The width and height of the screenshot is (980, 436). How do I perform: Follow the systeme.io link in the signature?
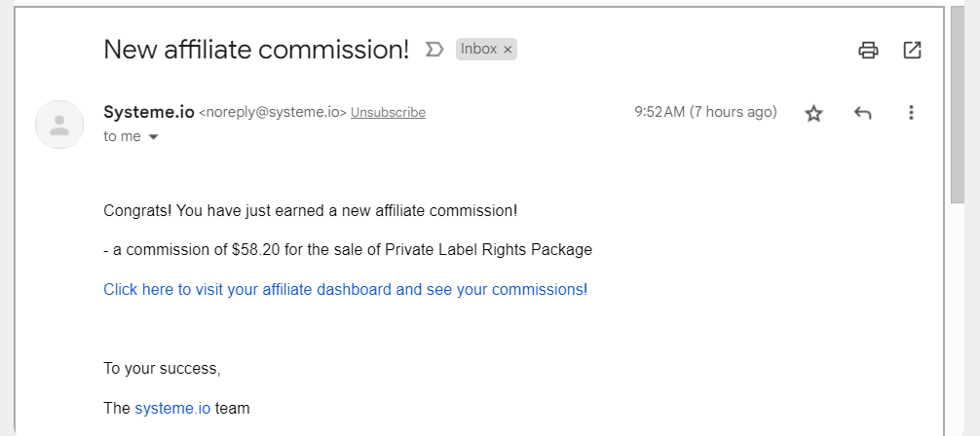pyautogui.click(x=172, y=409)
